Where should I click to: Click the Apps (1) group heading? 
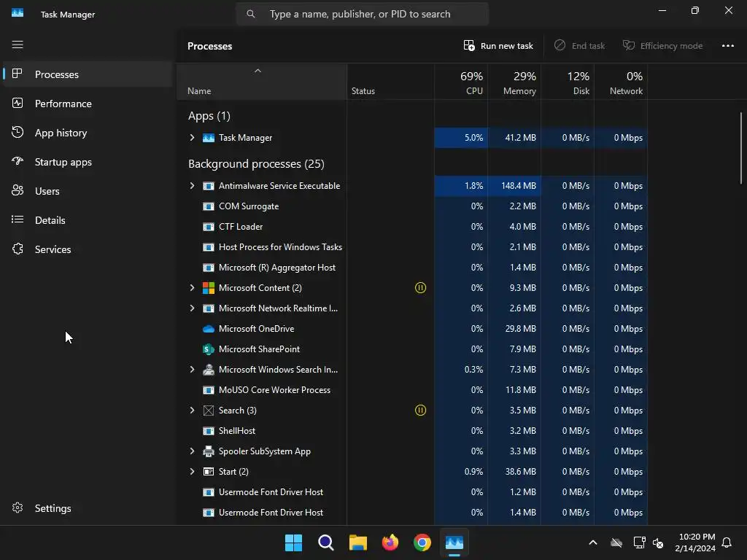(x=209, y=116)
